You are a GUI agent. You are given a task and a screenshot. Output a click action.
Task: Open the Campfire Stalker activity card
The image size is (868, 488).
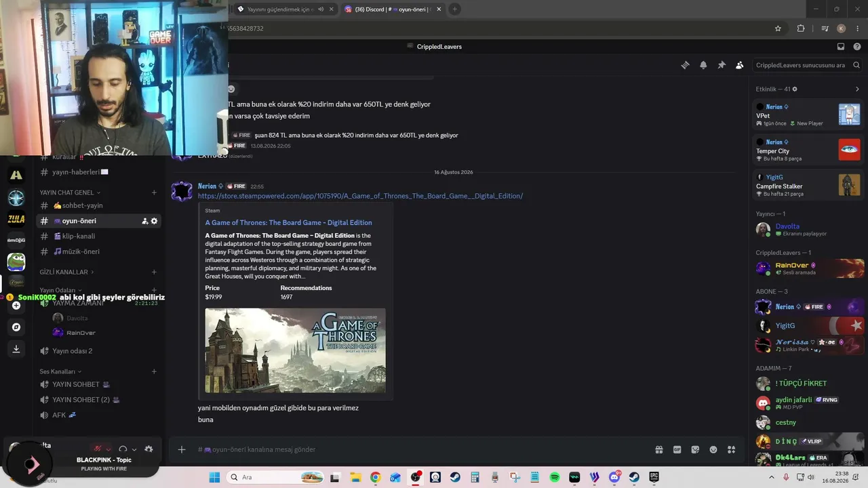(x=808, y=185)
